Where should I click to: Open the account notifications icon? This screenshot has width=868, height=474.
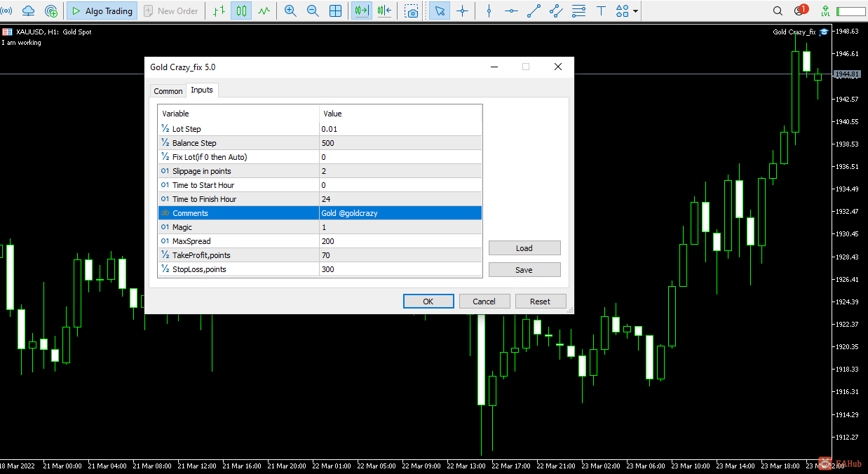tap(800, 11)
